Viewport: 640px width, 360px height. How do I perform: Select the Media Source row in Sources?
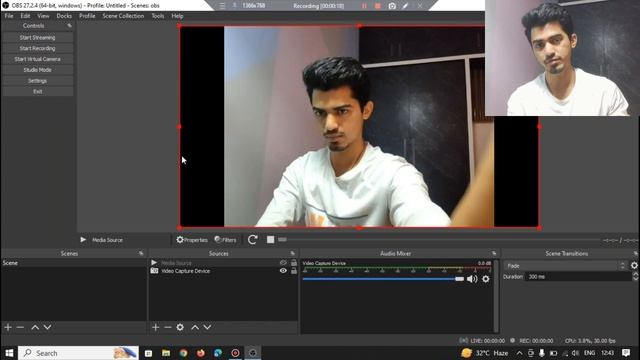[223, 263]
